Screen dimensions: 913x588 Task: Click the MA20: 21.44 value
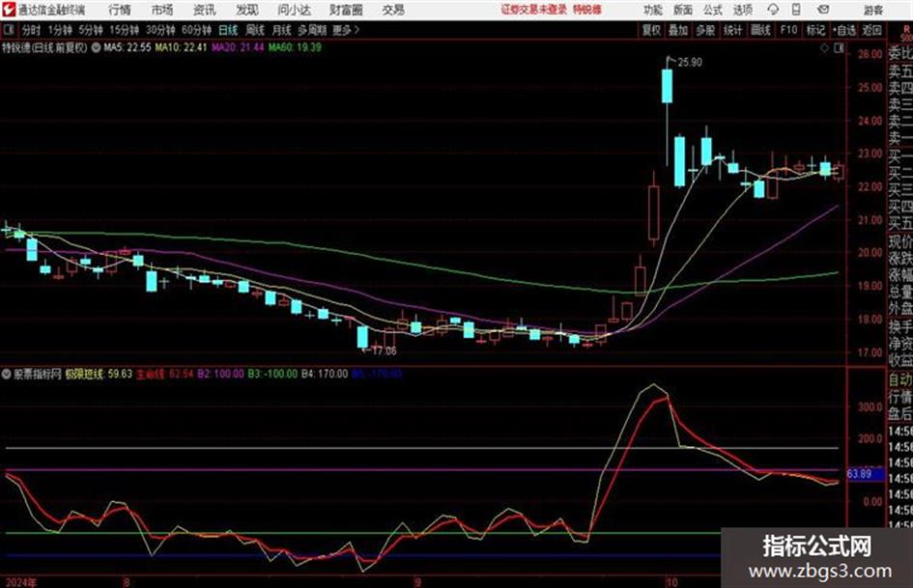tap(238, 47)
